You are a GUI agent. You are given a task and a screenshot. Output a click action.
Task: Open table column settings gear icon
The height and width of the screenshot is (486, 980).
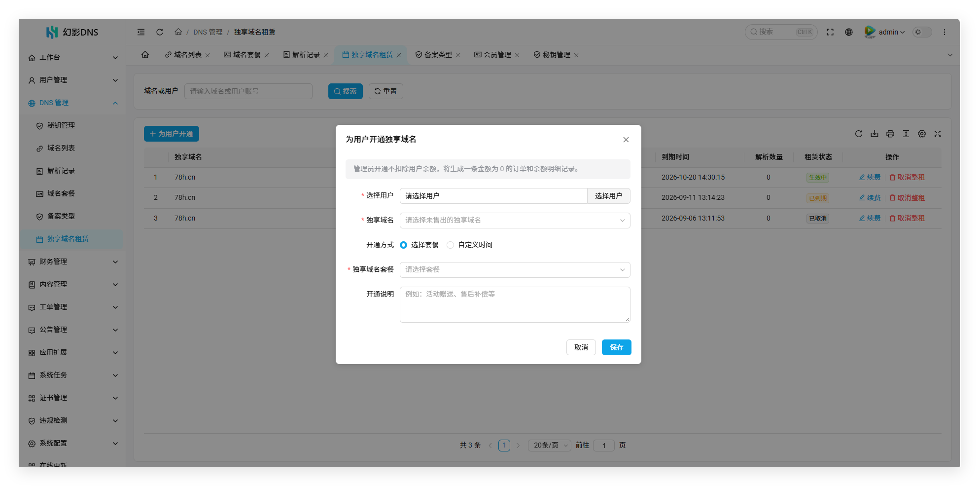pos(922,134)
